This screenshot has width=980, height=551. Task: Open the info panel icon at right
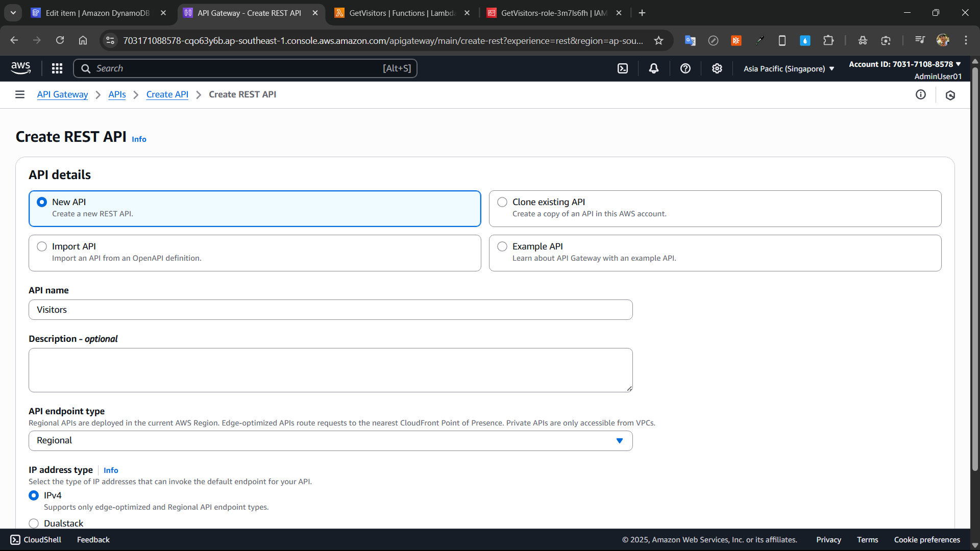point(921,94)
